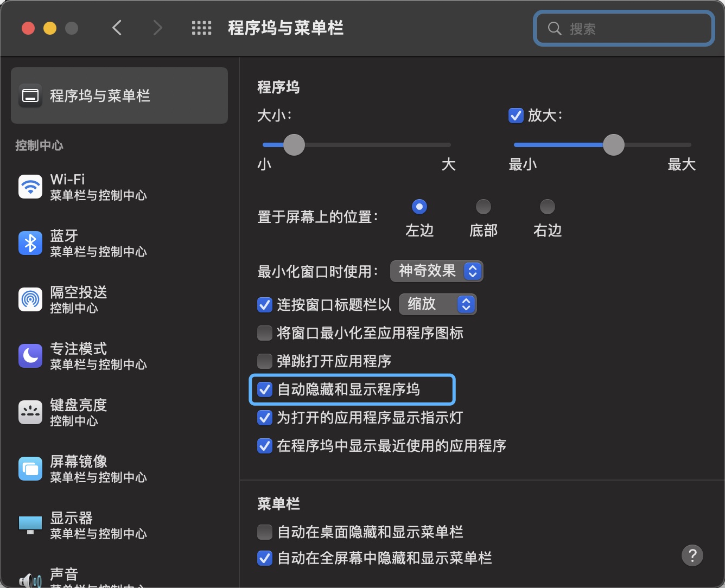
Task: Enable the bounce-open apps (弹跳打开应用程序) checkbox
Action: pyautogui.click(x=265, y=361)
